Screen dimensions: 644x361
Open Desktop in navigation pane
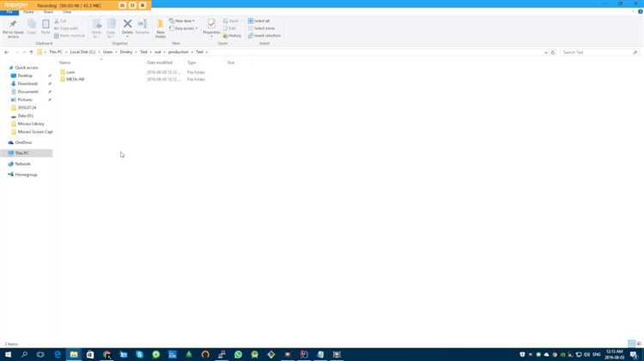click(25, 75)
